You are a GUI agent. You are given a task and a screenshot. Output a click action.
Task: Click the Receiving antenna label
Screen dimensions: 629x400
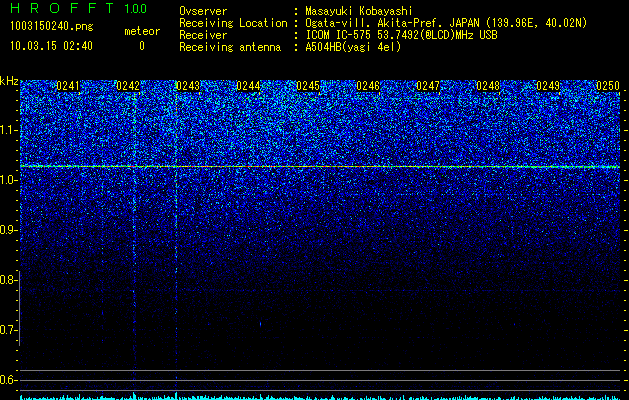pyautogui.click(x=230, y=47)
